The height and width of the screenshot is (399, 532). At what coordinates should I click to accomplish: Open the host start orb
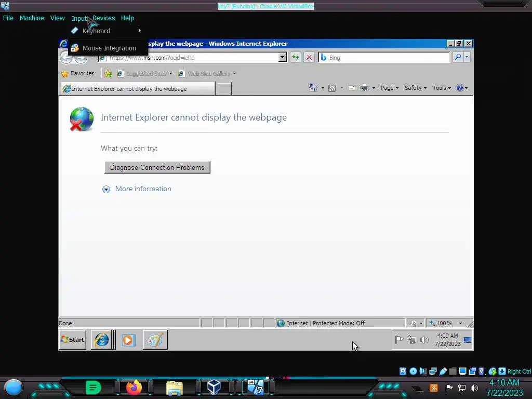[x=14, y=388]
